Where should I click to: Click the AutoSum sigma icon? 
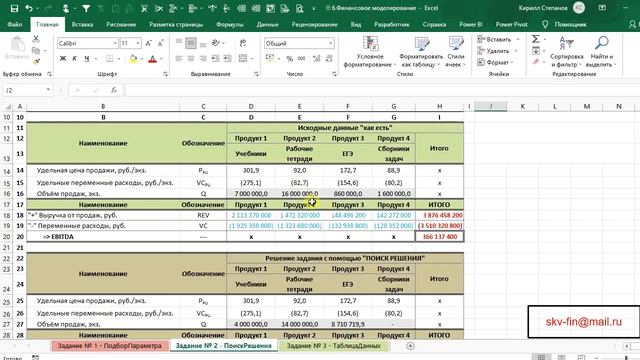click(536, 39)
